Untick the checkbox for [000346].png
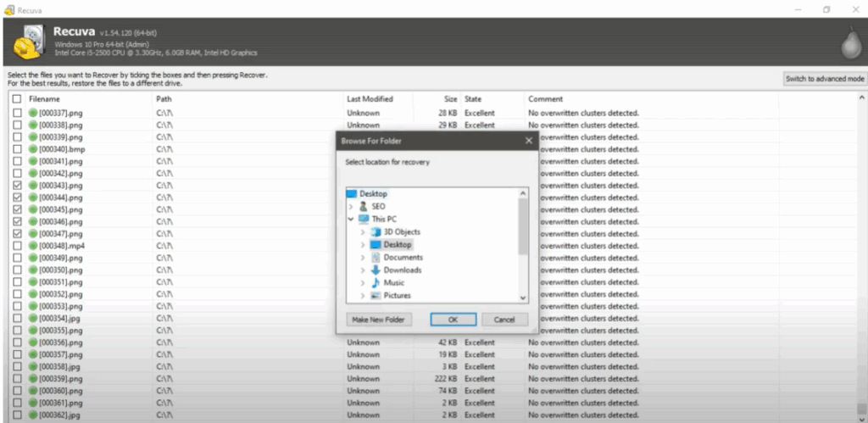The image size is (868, 423). point(17,221)
